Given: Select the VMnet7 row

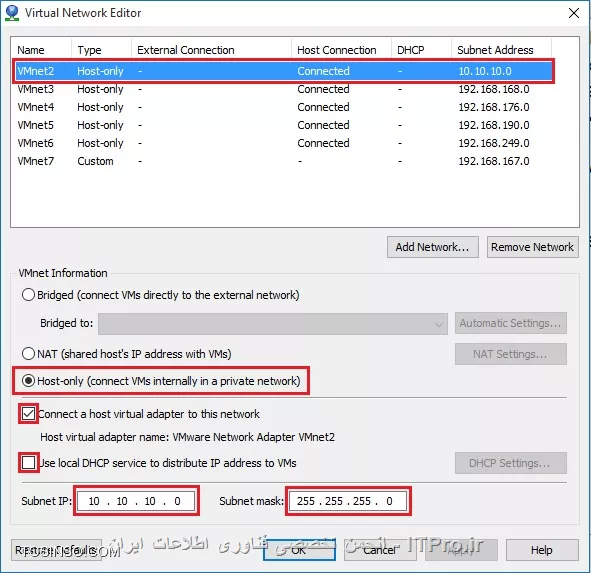Looking at the screenshot, I should pos(283,161).
